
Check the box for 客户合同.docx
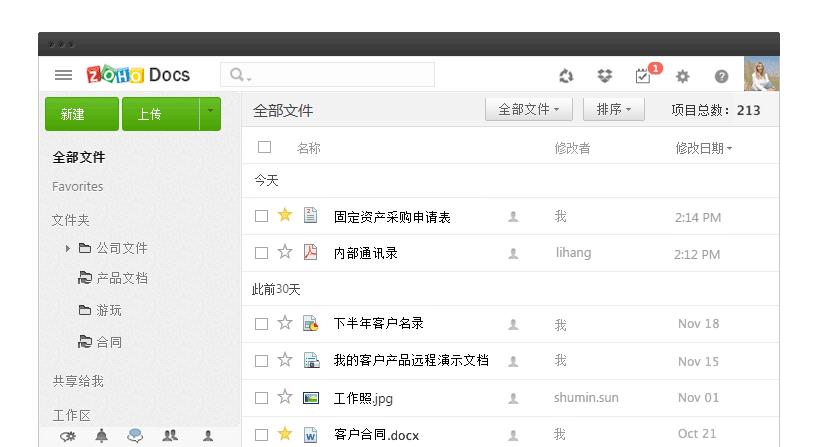(262, 434)
